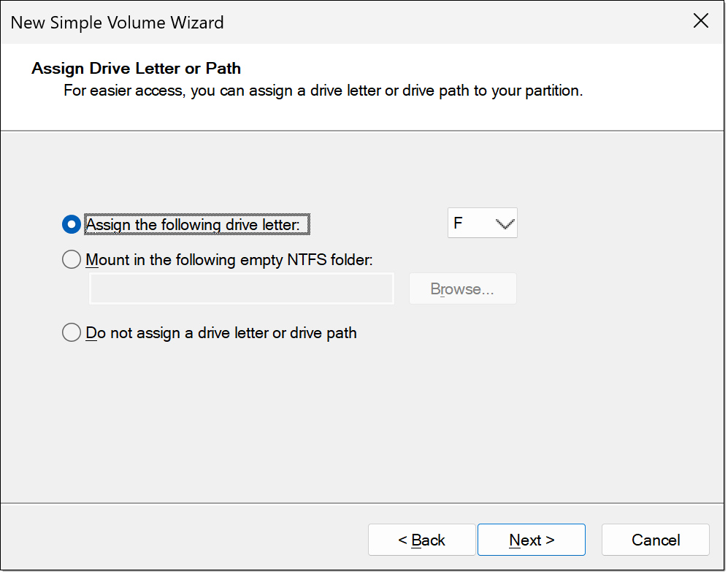Click the letter F inside the drive combo box
This screenshot has height=574, width=728.
tap(459, 223)
